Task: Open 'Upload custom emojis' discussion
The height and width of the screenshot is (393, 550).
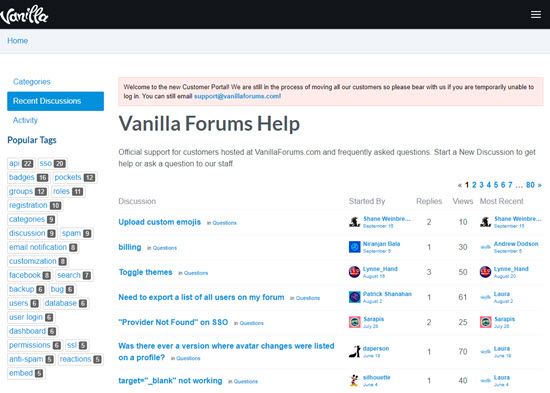Action: click(160, 222)
